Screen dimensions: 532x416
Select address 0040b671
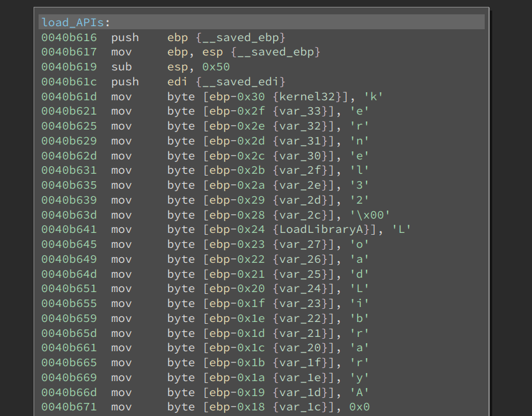tap(69, 407)
